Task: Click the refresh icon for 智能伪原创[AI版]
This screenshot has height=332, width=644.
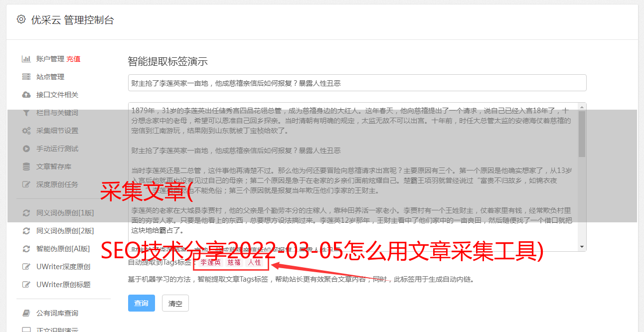Action: [x=26, y=249]
